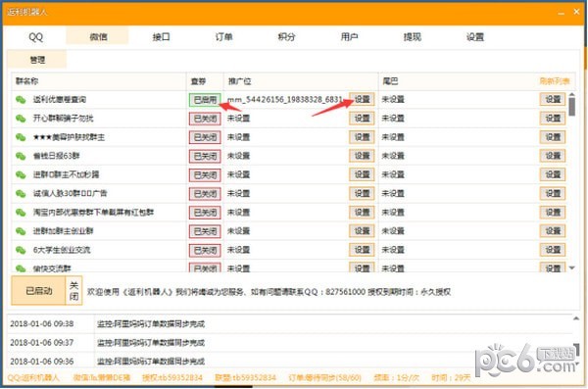Click the WeChat icon beside ★★★美容护肤找群主
Screen dimensions: 588x389
21,137
